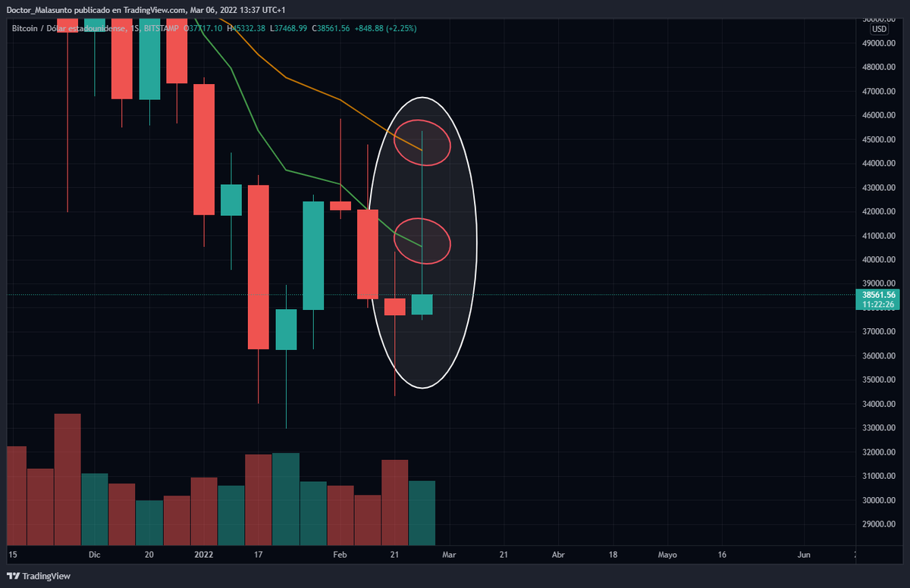Select the red candle above the 2022 label
Image resolution: width=910 pixels, height=588 pixels.
[x=204, y=149]
